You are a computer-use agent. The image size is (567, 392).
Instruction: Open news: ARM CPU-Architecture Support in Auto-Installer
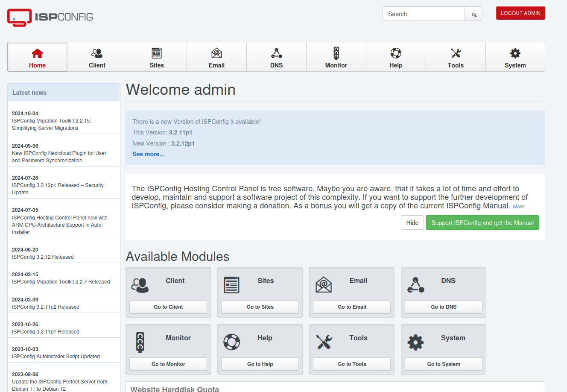pos(60,225)
